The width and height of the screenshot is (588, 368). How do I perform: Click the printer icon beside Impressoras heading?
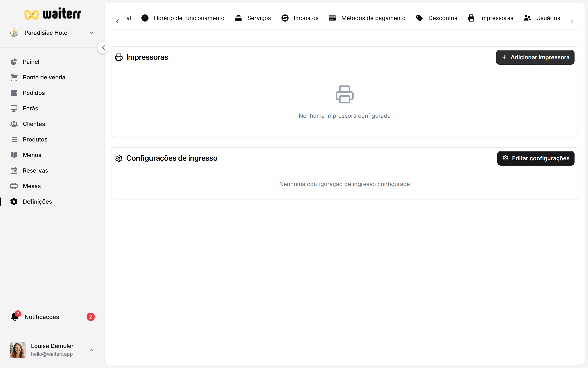119,57
